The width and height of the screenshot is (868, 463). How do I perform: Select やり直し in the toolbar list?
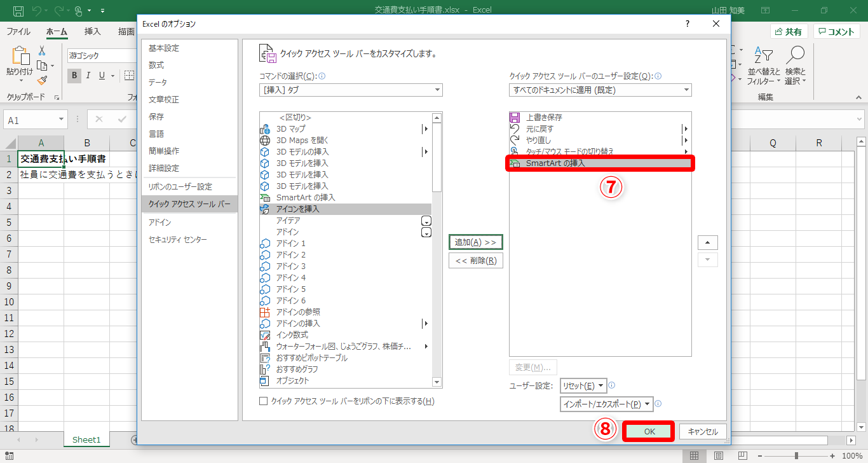click(600, 141)
